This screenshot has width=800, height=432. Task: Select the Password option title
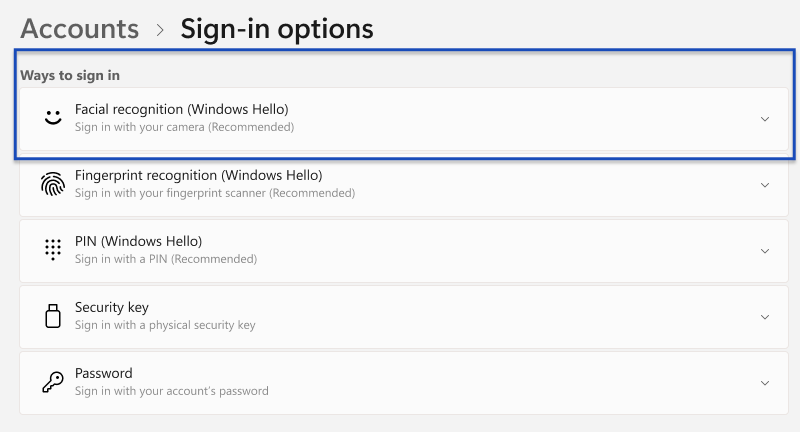coord(104,373)
